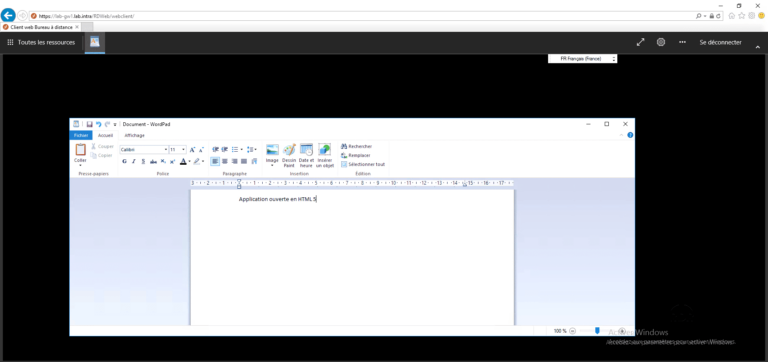
Task: Expand the Image insert options arrow
Action: (272, 165)
